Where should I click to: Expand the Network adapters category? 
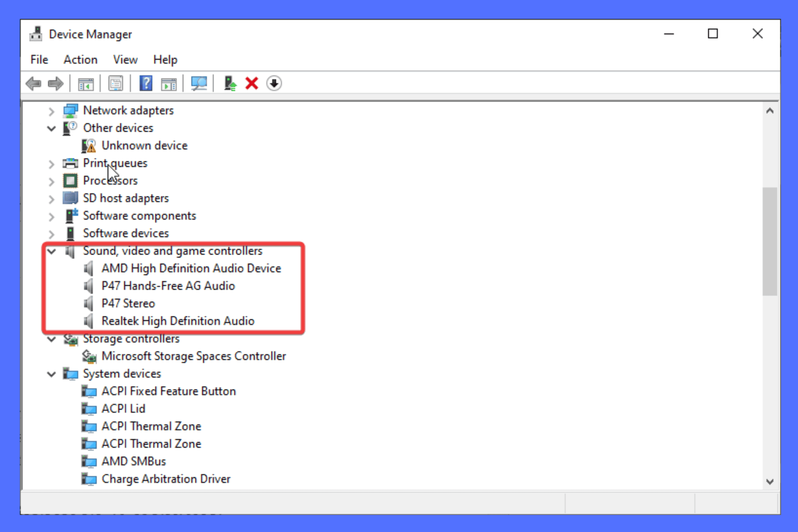tap(51, 110)
